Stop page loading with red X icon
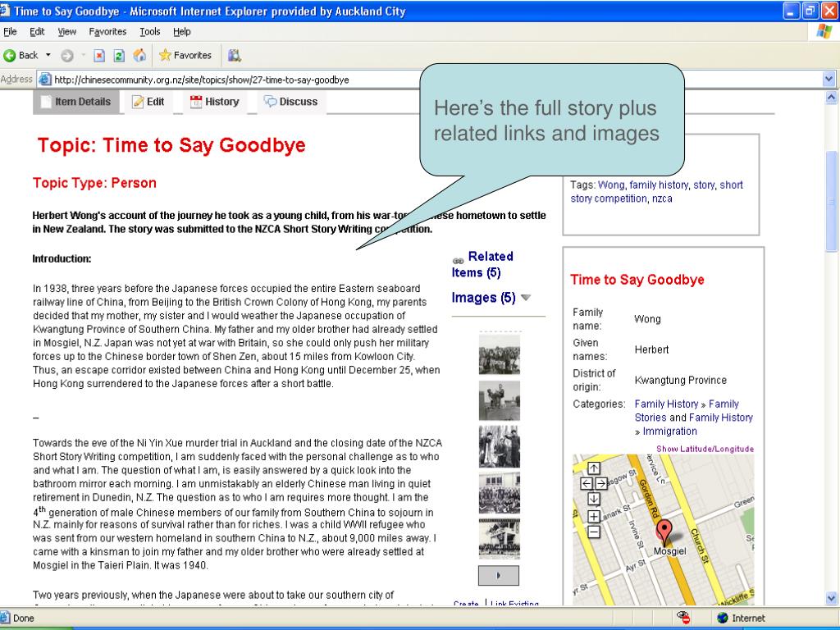Image resolution: width=840 pixels, height=630 pixels. (x=99, y=55)
